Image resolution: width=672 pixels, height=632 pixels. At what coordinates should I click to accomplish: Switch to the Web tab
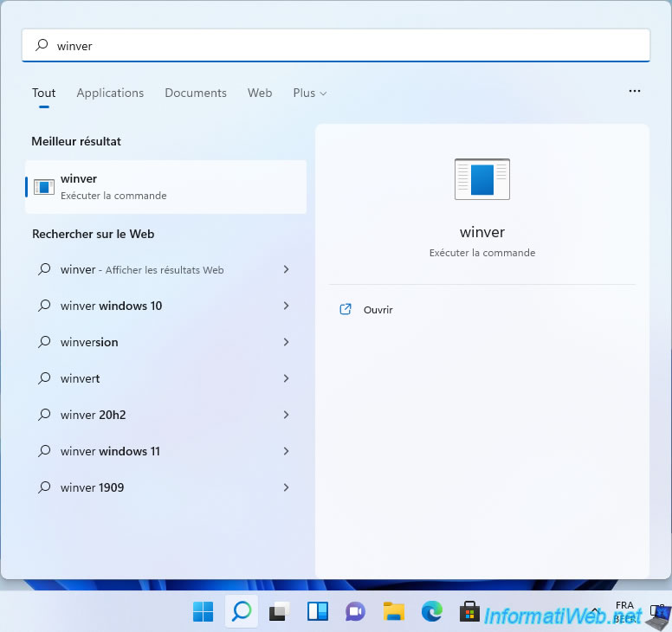[x=260, y=93]
